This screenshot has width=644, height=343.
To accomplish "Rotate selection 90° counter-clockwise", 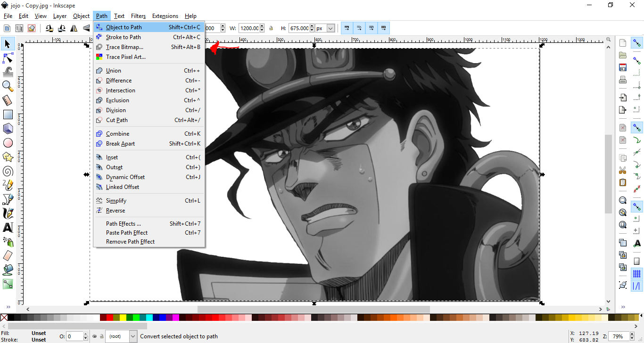I will click(x=50, y=28).
